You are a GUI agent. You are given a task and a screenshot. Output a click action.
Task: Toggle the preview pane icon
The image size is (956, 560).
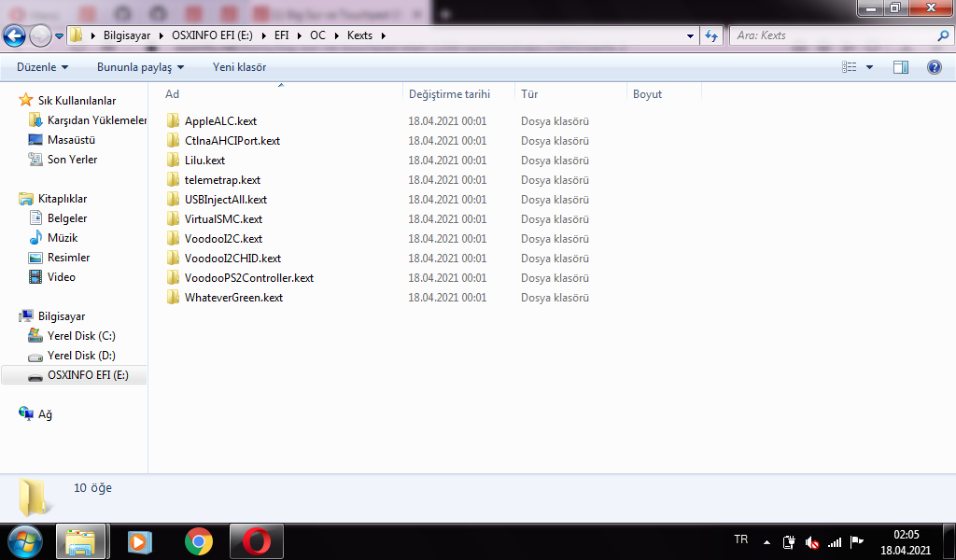[x=901, y=67]
